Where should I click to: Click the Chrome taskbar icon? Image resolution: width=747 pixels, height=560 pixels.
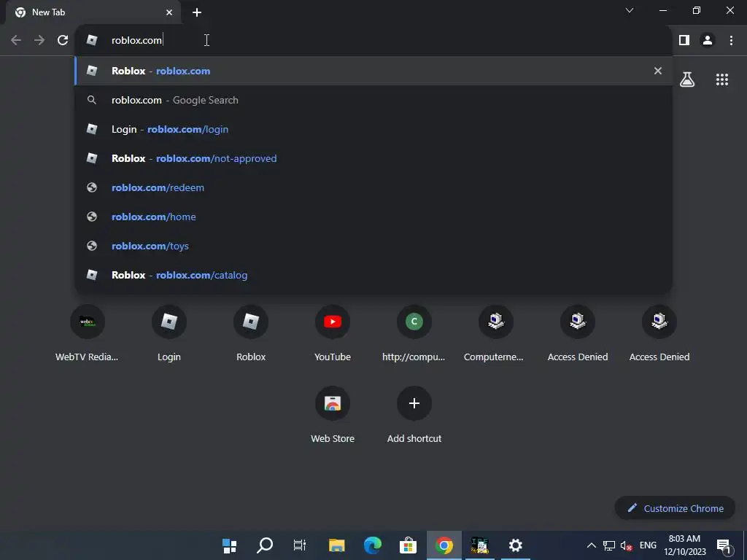click(x=444, y=545)
